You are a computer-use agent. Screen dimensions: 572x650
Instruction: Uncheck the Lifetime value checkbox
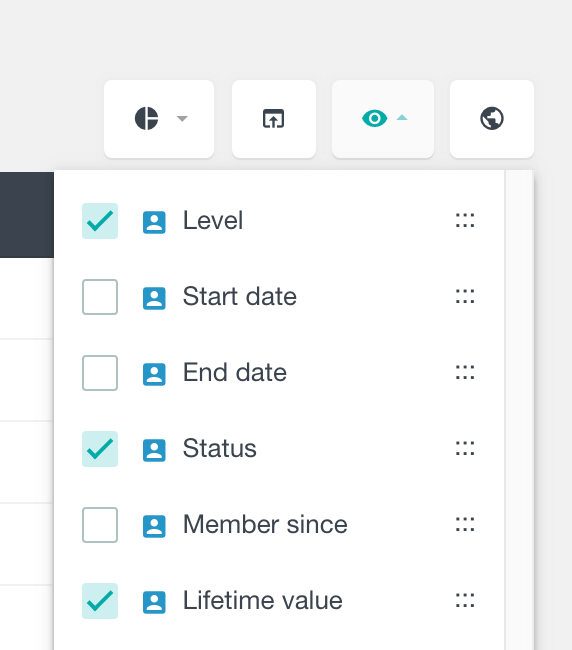click(100, 601)
